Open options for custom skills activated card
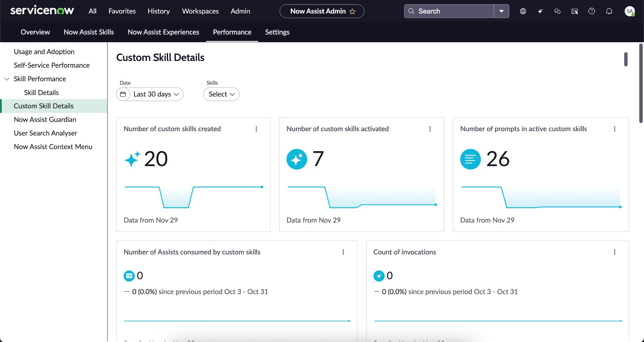 430,129
